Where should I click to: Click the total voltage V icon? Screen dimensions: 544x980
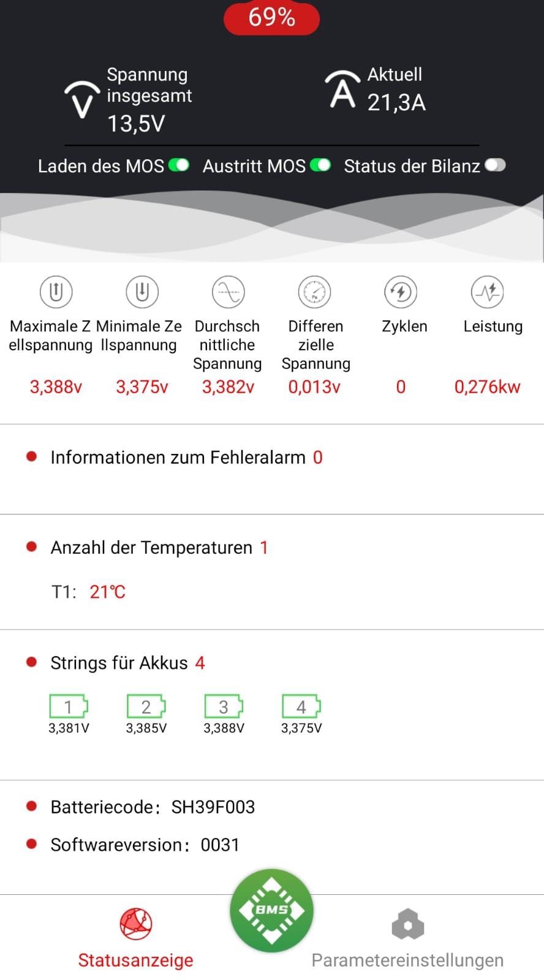pos(82,99)
